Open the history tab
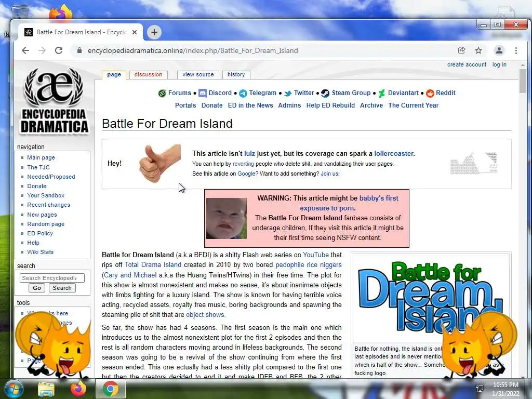532x399 pixels. click(x=236, y=75)
